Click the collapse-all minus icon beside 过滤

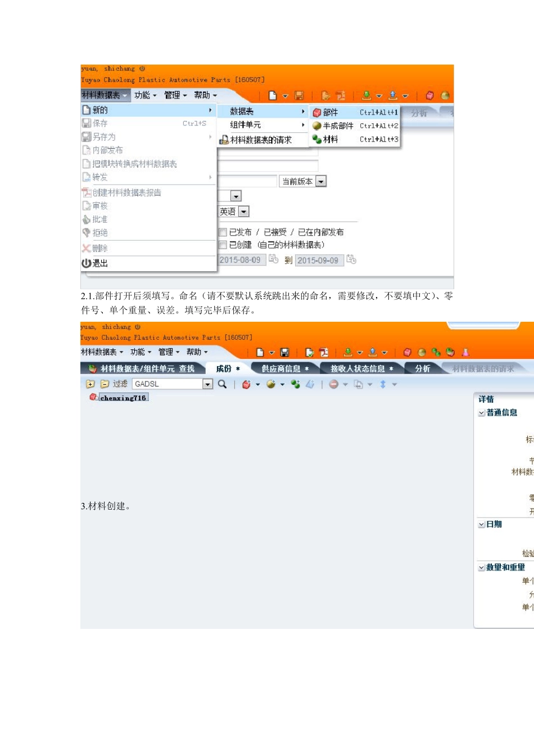[105, 384]
